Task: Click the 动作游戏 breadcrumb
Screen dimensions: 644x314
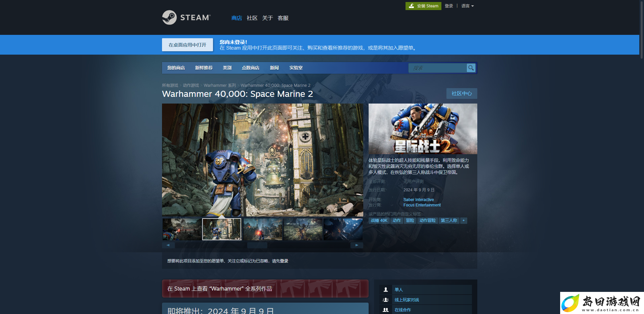Action: 191,85
